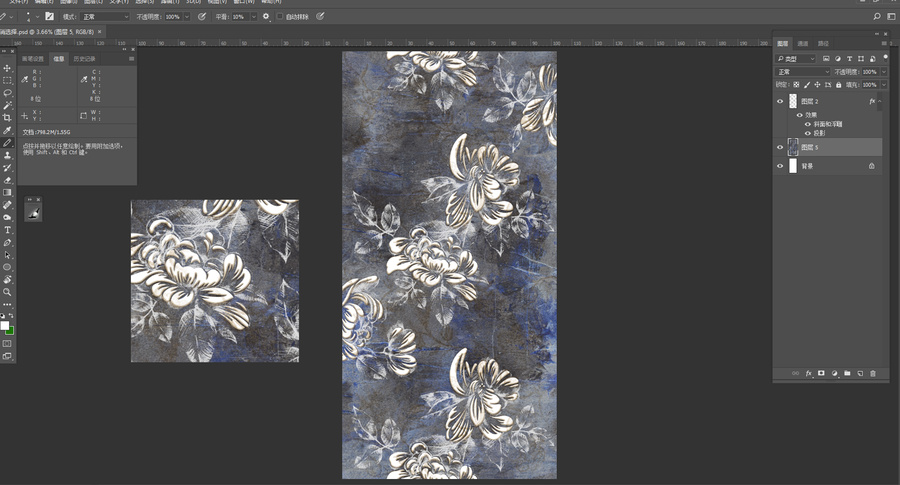
Task: Select the Gradient tool
Action: [x=7, y=192]
